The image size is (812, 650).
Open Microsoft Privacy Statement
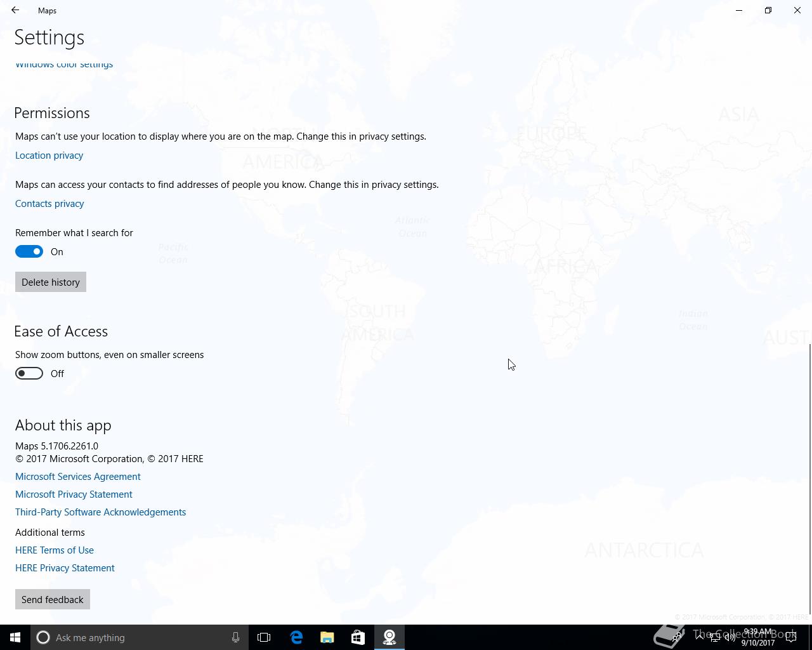point(74,494)
